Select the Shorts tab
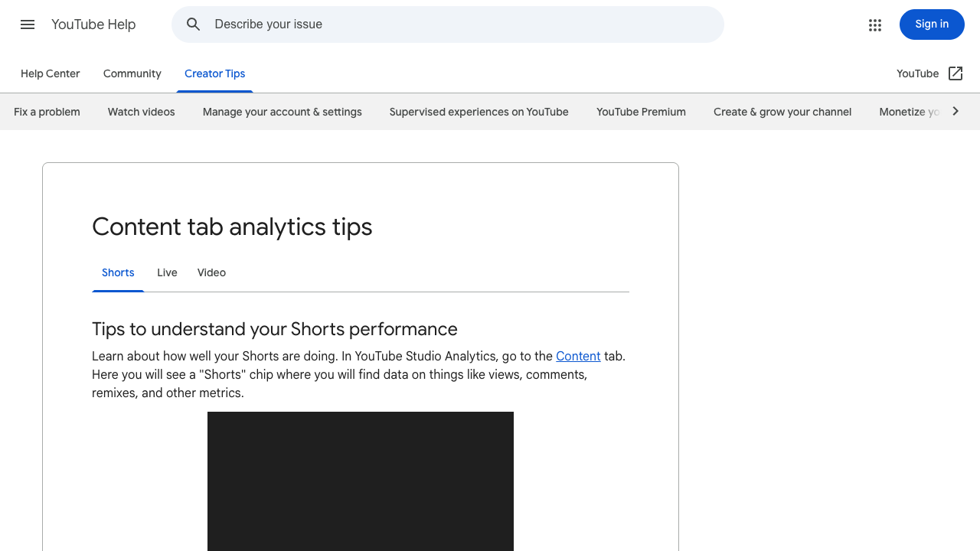 tap(118, 273)
